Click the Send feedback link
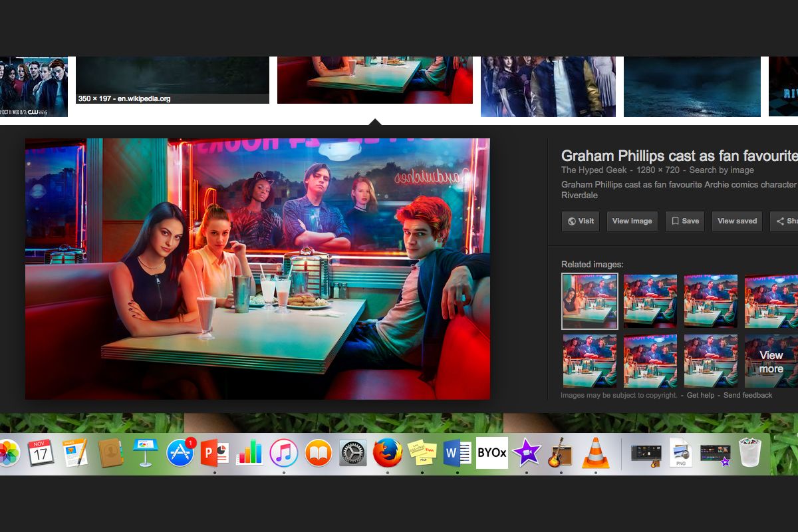Image resolution: width=798 pixels, height=532 pixels. tap(747, 395)
